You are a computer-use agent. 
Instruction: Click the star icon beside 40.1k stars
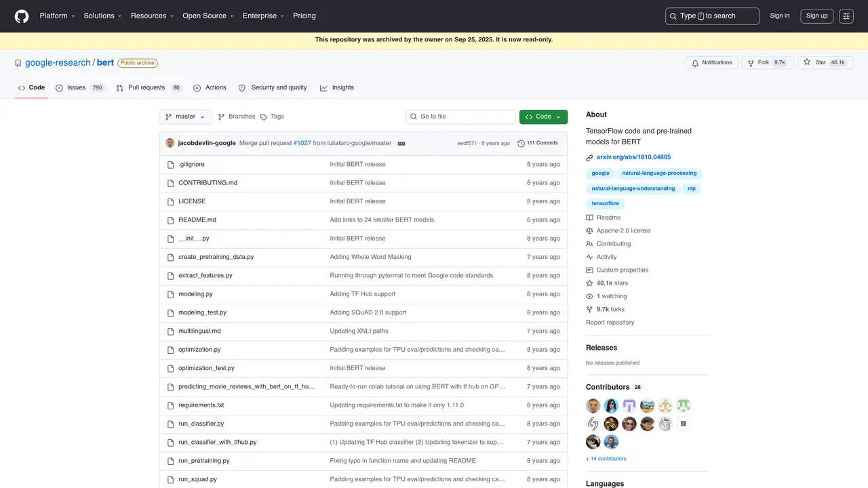590,283
